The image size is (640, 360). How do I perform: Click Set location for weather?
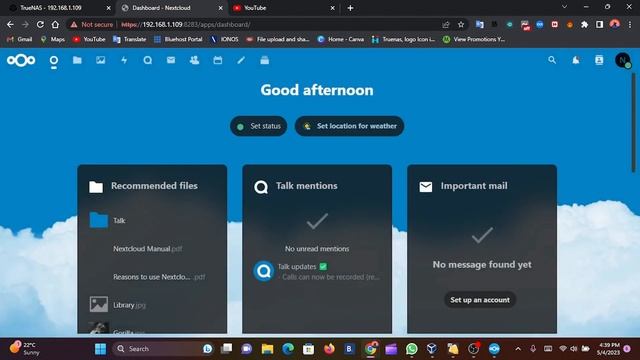tap(349, 126)
